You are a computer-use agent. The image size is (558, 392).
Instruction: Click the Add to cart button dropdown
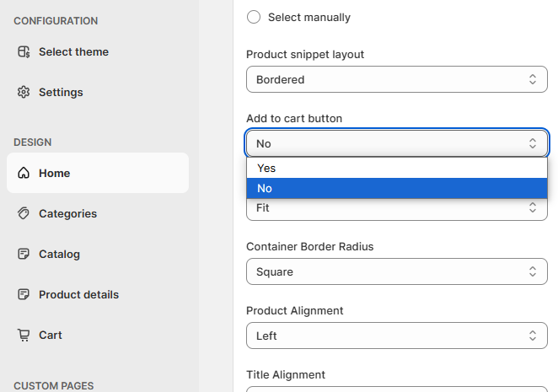click(397, 143)
